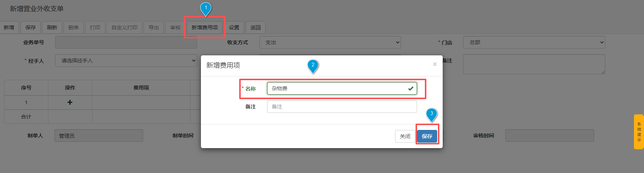The image size is (644, 173).
Task: Open the 收支方式 dropdown
Action: pos(330,42)
